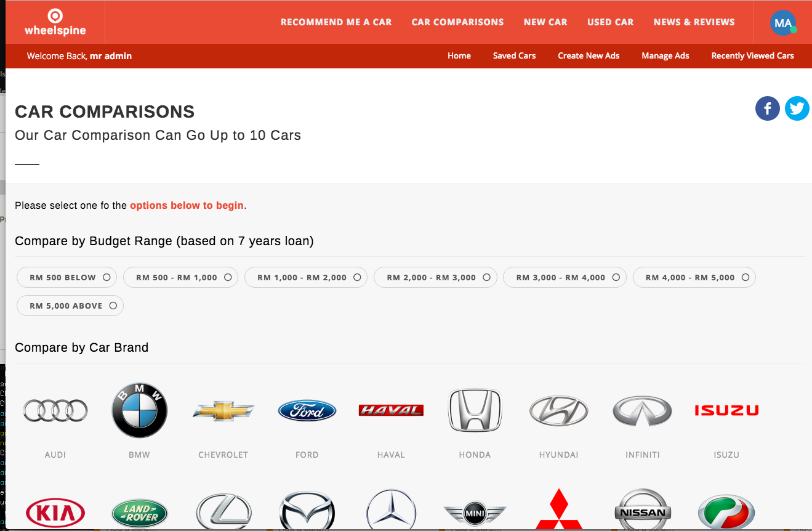812x531 pixels.
Task: Open the Used Car menu
Action: 610,22
